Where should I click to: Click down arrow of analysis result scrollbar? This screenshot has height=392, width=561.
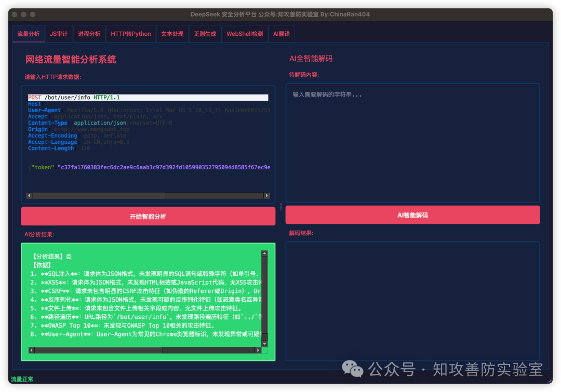click(x=264, y=343)
